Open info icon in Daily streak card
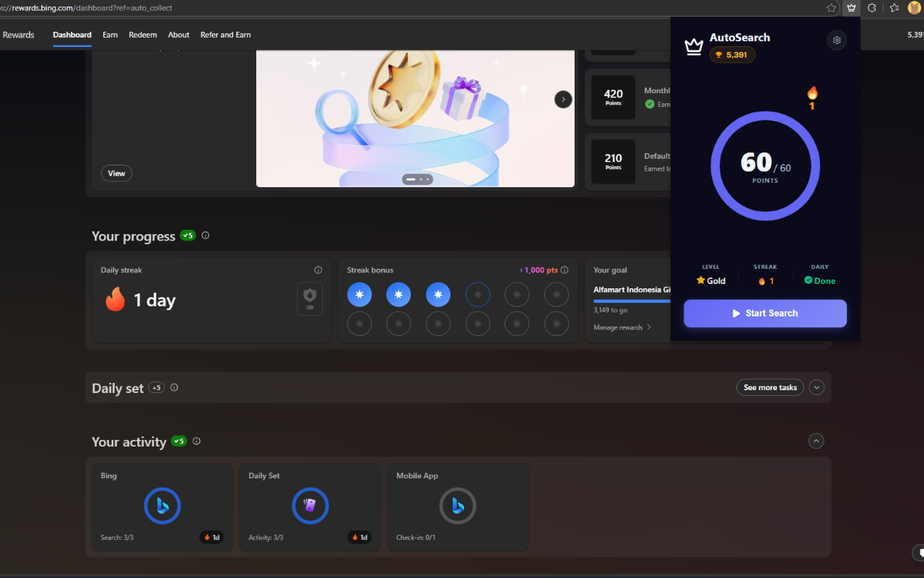This screenshot has width=924, height=578. coord(318,270)
